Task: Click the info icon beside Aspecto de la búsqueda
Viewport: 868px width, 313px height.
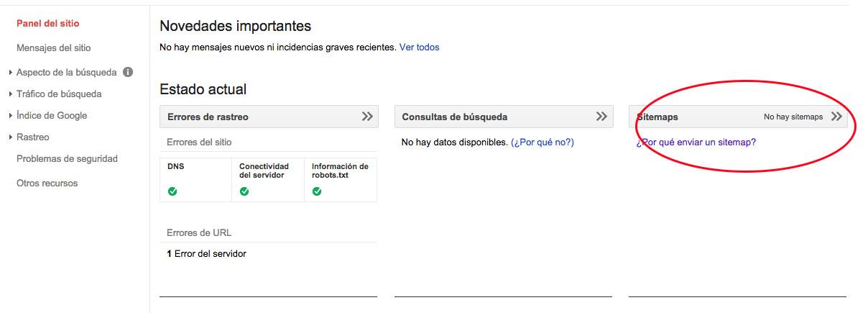Action: [128, 72]
